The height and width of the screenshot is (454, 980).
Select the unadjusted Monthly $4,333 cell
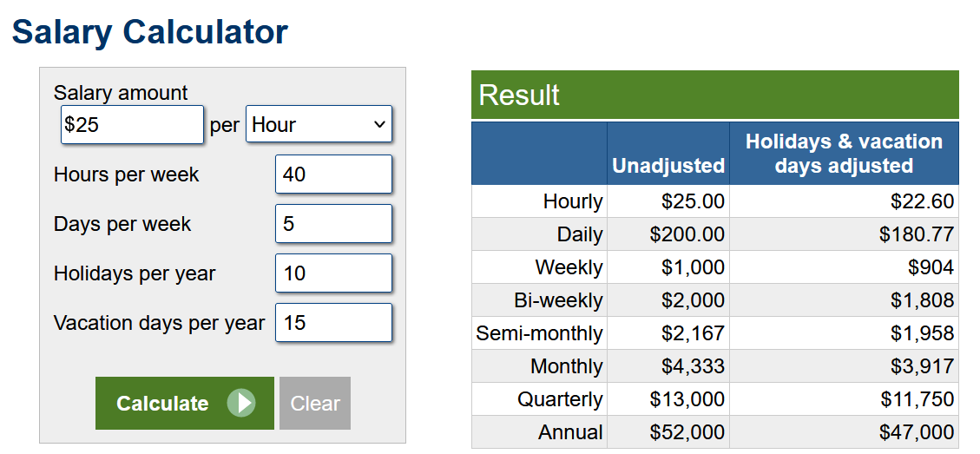coord(693,366)
